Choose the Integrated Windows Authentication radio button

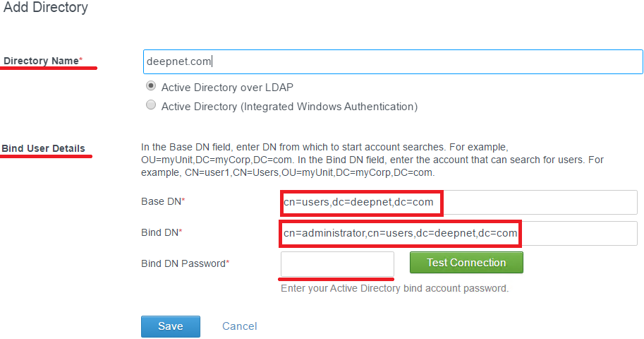point(150,106)
